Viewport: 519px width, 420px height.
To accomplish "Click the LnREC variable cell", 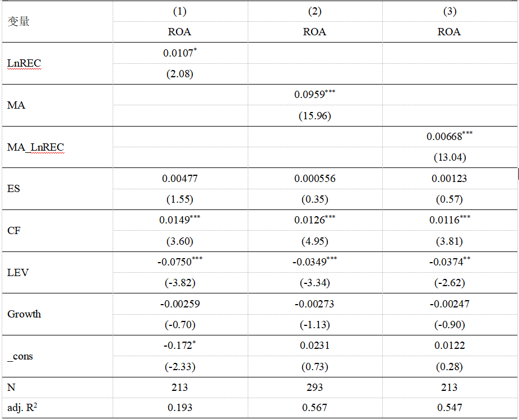I will coord(24,63).
